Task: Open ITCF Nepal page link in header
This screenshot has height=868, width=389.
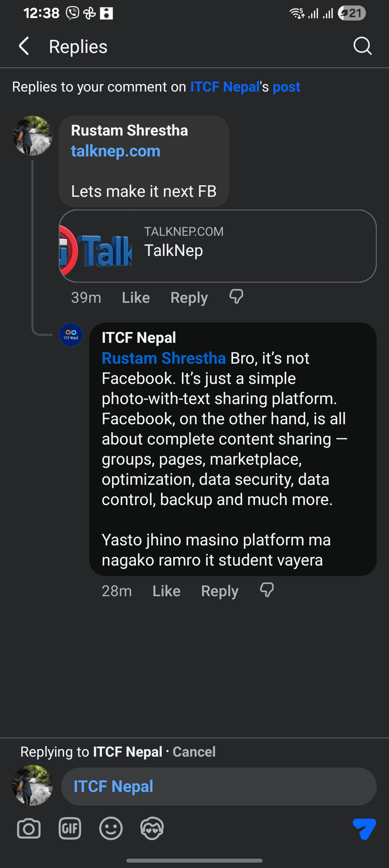Action: pos(225,87)
